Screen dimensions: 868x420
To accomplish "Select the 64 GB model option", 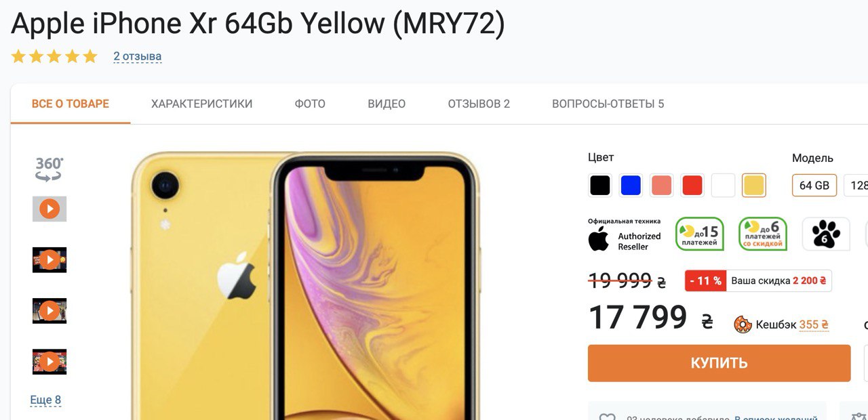I will pos(814,186).
